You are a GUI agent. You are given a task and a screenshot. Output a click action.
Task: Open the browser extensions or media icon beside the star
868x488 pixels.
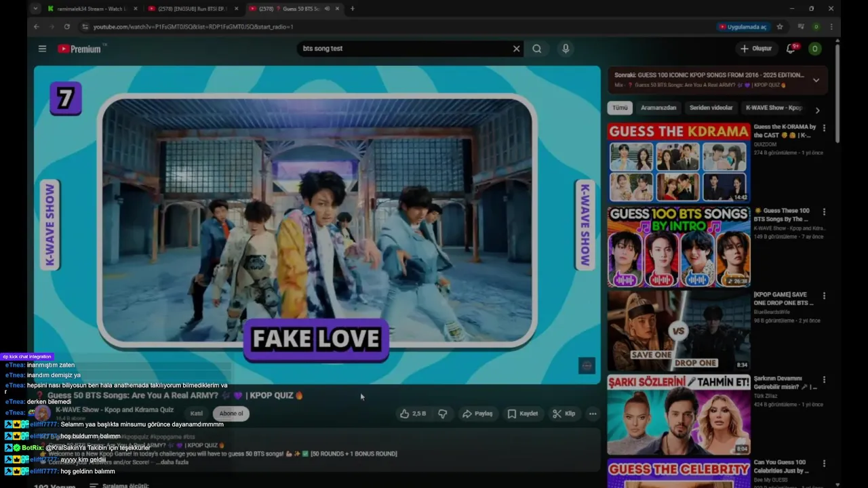pyautogui.click(x=801, y=26)
